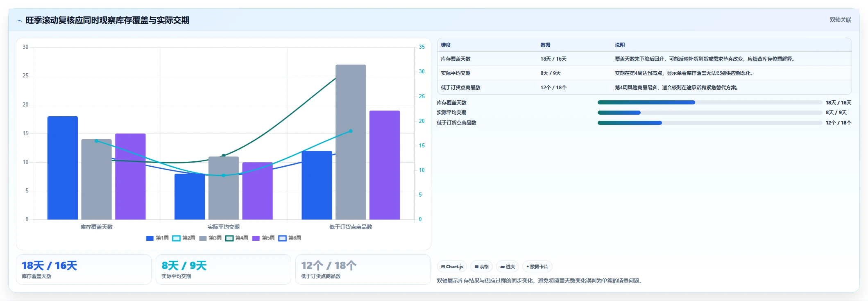
Task: Click the 双轴关联 label in the header
Action: [x=841, y=20]
